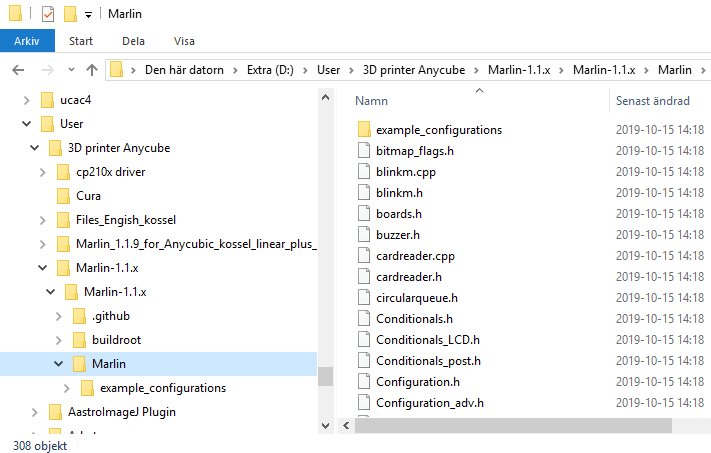Expand the cp210x driver tree node
711x453 pixels.
click(x=43, y=172)
